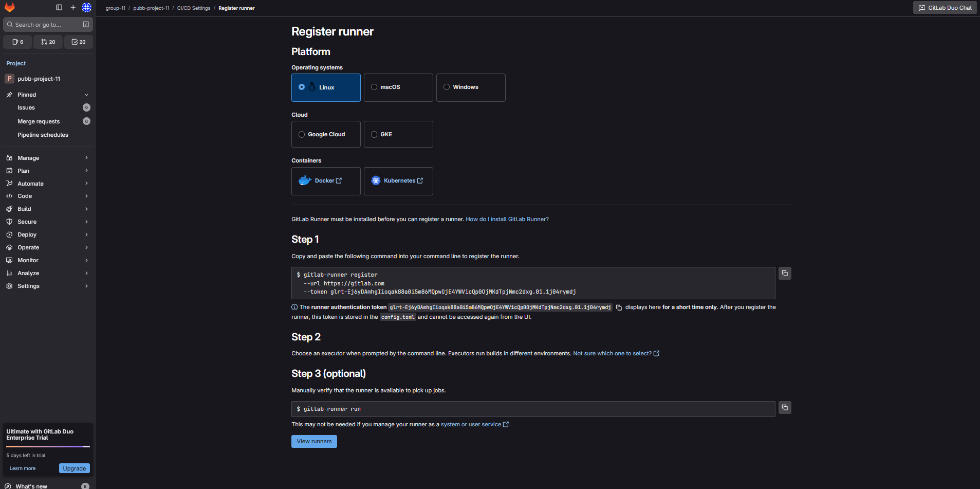The width and height of the screenshot is (980, 489).
Task: Copy the runner authentication token inline
Action: point(619,307)
